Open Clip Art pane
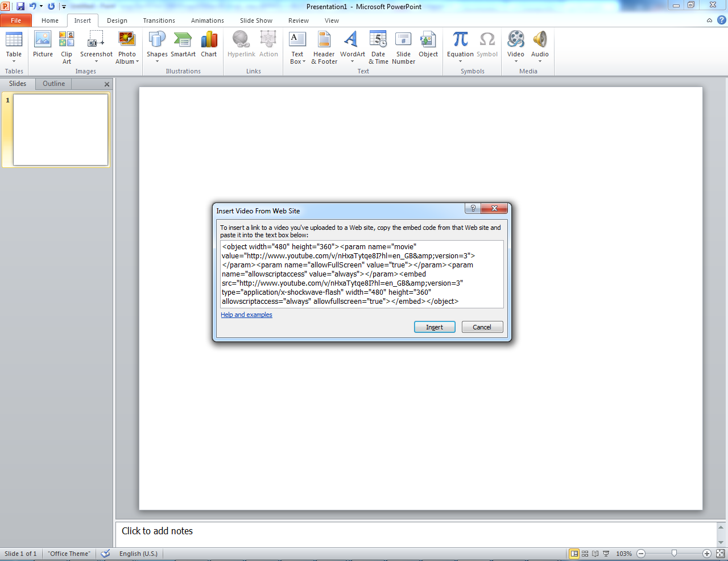The image size is (728, 561). [x=67, y=47]
